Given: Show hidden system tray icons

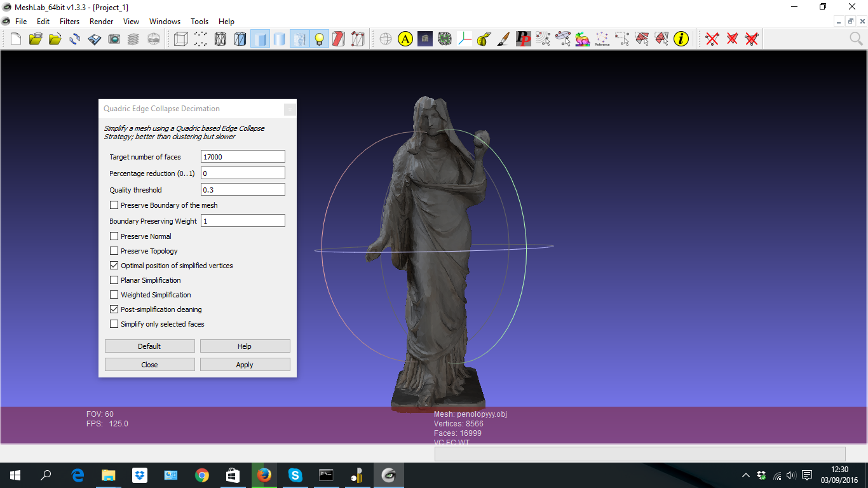Looking at the screenshot, I should click(746, 475).
